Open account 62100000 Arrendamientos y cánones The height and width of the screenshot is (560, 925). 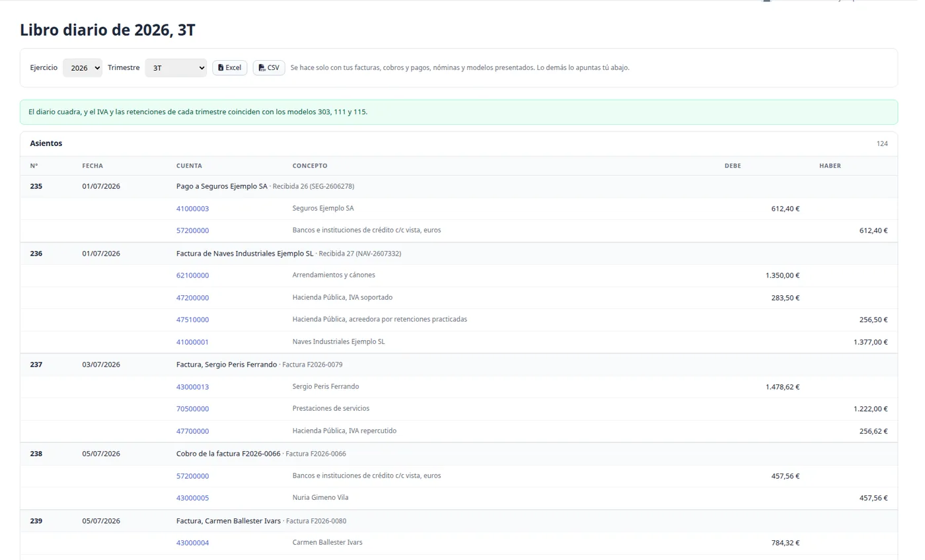[192, 275]
